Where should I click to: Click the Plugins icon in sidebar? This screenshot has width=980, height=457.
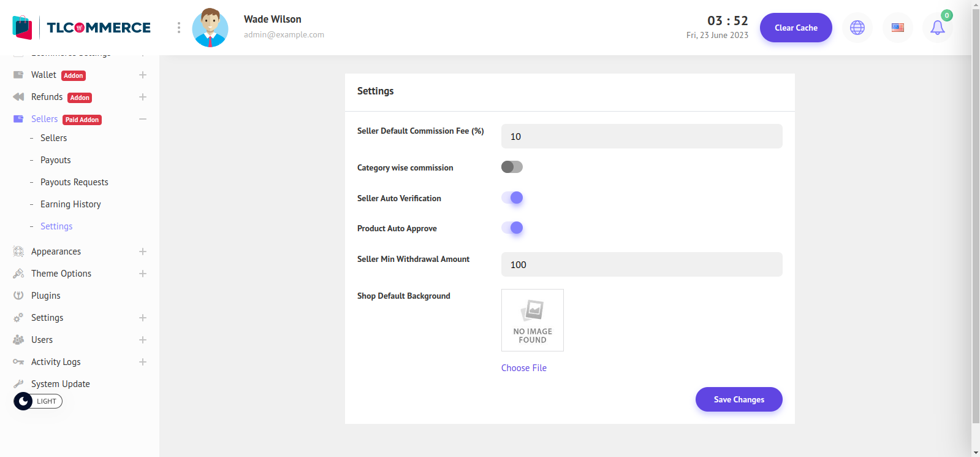click(x=18, y=296)
